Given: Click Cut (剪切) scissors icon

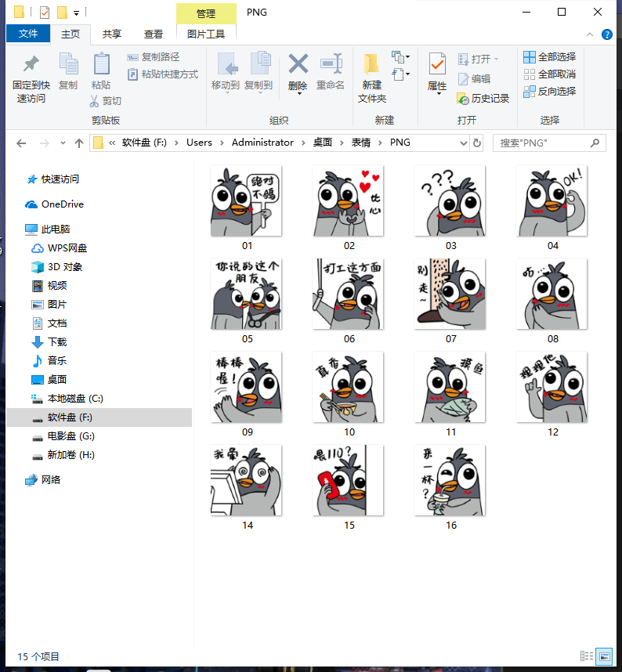Looking at the screenshot, I should [106, 101].
